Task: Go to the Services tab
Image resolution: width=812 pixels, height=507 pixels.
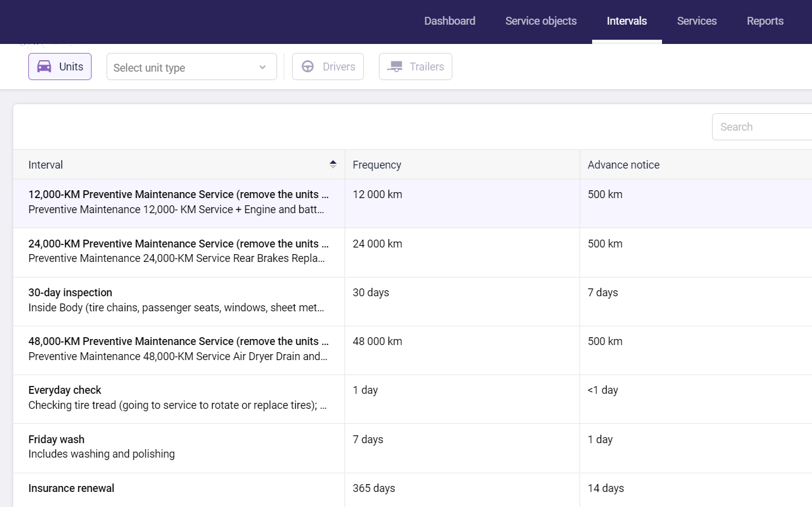Action: (x=696, y=21)
